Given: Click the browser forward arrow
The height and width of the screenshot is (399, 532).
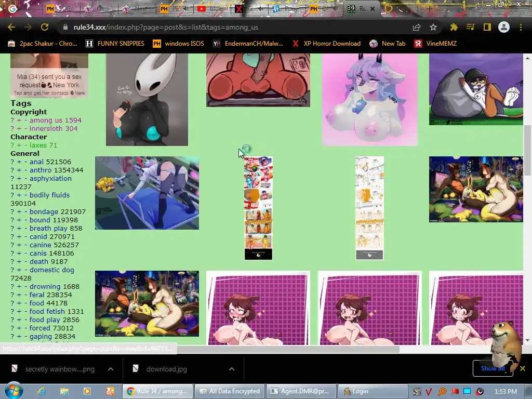Looking at the screenshot, I should pyautogui.click(x=28, y=27).
